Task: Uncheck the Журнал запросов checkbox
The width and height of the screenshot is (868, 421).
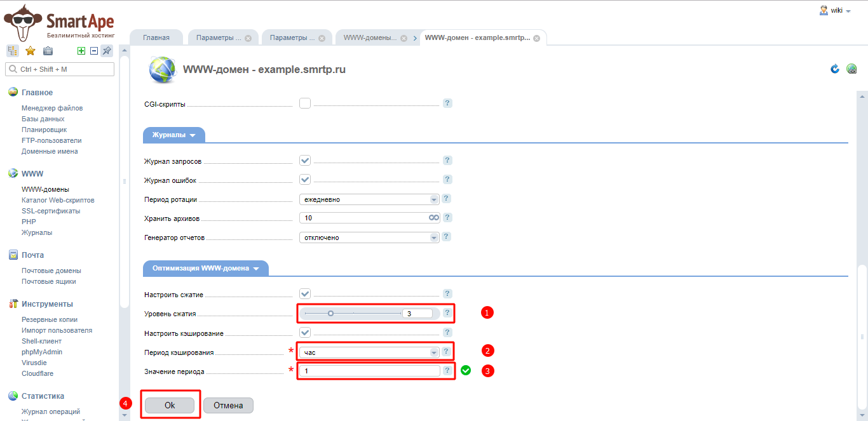Action: point(305,161)
